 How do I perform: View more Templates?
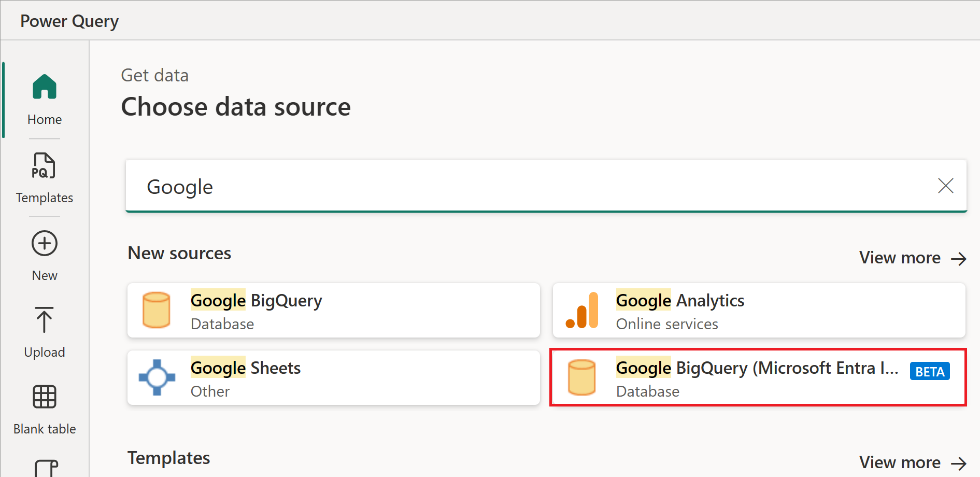tap(913, 462)
